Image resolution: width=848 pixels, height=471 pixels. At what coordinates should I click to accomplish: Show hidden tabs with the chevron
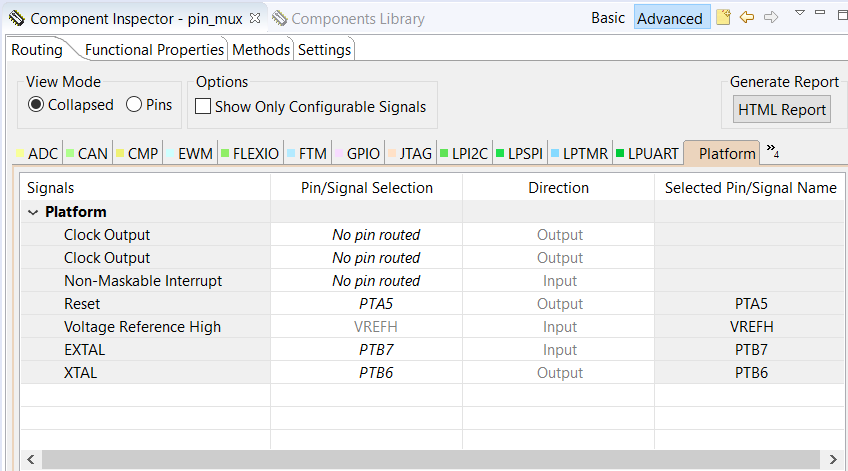[x=773, y=151]
